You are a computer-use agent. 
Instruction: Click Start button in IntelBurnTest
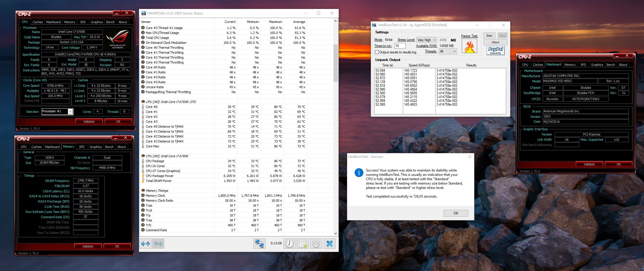tap(489, 35)
